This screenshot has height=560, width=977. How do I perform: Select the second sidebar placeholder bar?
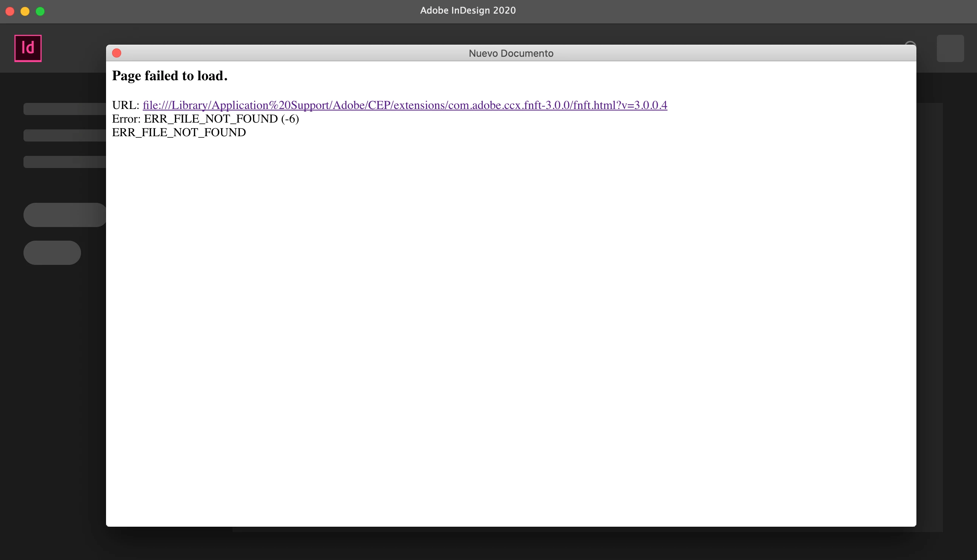pos(64,135)
